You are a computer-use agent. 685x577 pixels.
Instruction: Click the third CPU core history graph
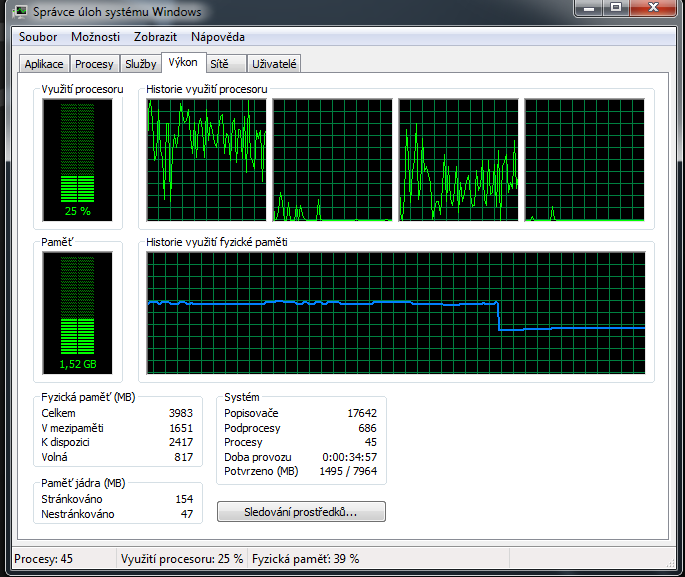click(458, 160)
